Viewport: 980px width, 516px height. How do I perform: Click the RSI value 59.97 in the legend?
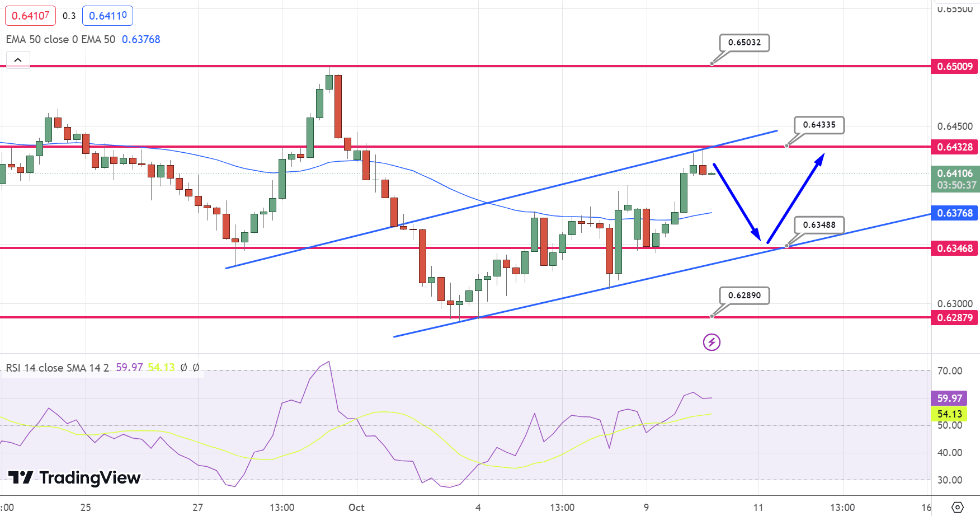129,368
